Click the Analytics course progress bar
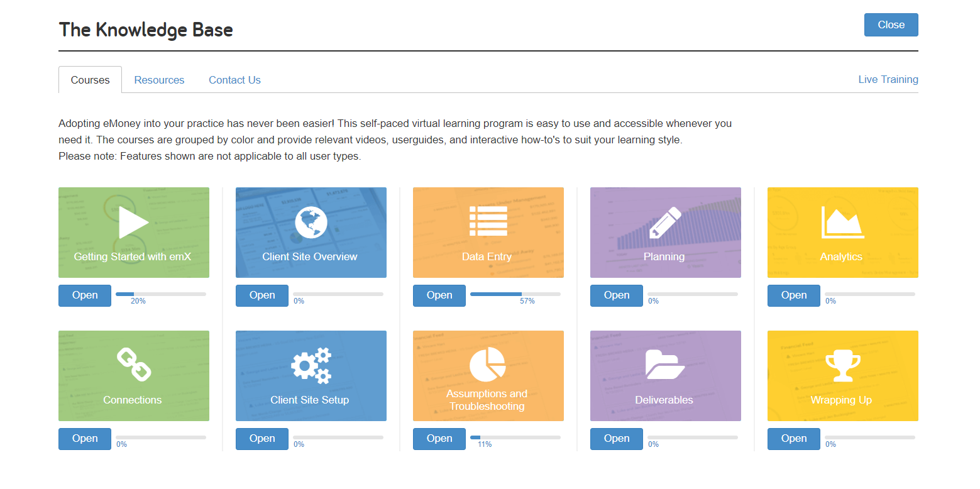 coord(870,294)
